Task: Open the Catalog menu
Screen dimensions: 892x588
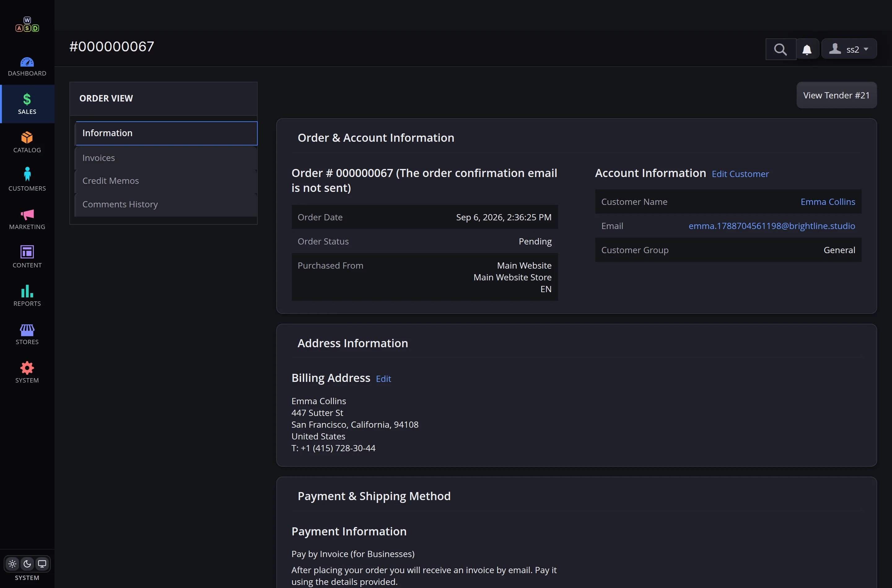Action: point(27,142)
